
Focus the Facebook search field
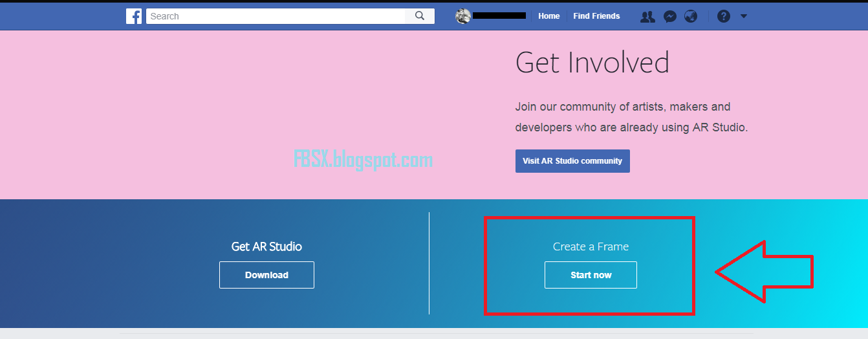(x=276, y=16)
